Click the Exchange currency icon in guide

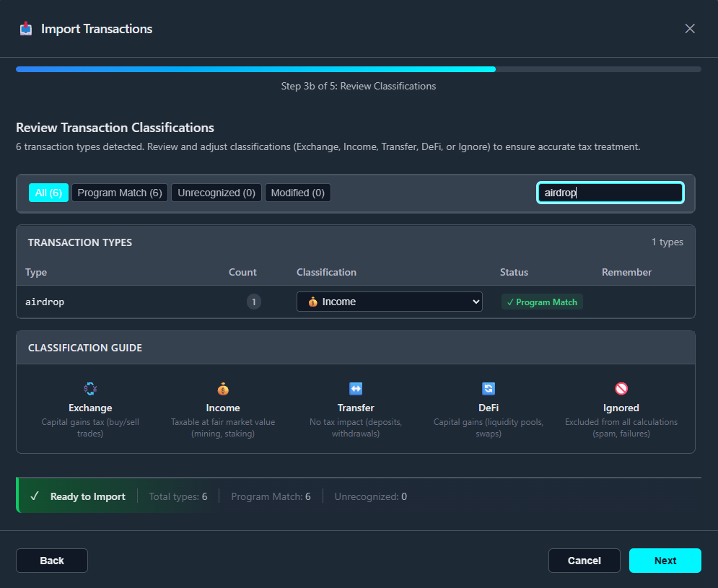[90, 389]
